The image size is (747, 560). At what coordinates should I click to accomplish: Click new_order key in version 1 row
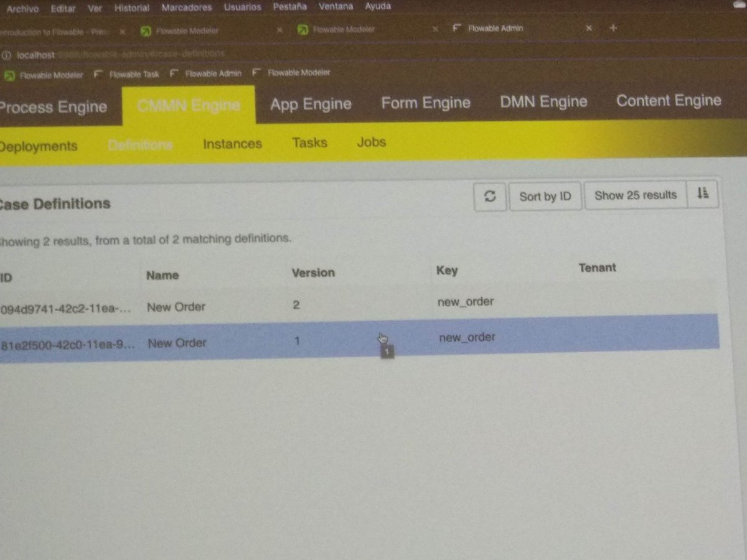(467, 337)
